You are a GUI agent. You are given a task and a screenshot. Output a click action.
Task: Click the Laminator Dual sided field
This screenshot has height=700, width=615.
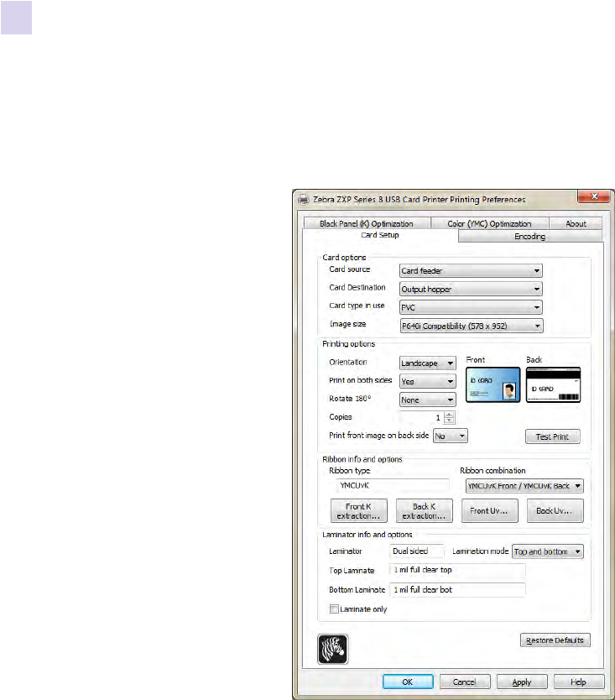[417, 551]
